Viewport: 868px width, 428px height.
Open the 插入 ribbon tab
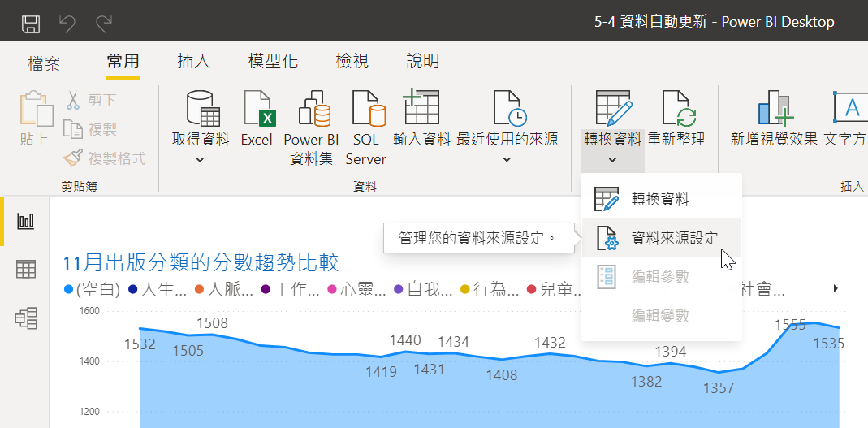click(194, 61)
